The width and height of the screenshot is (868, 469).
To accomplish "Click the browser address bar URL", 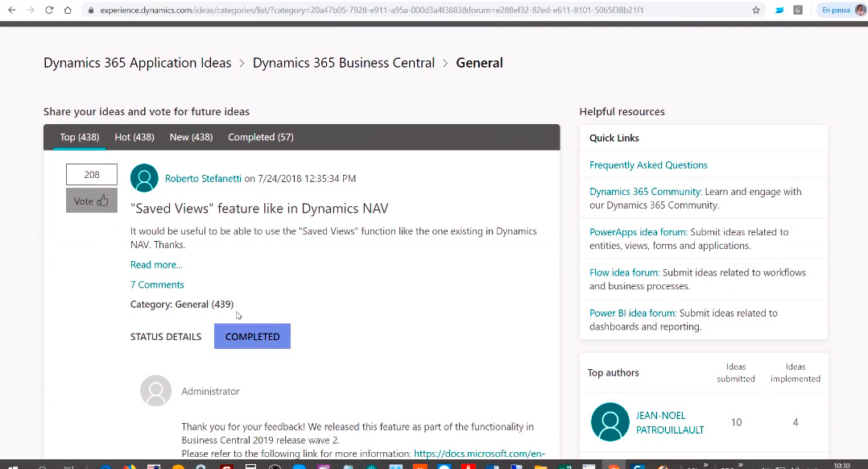I will (370, 10).
